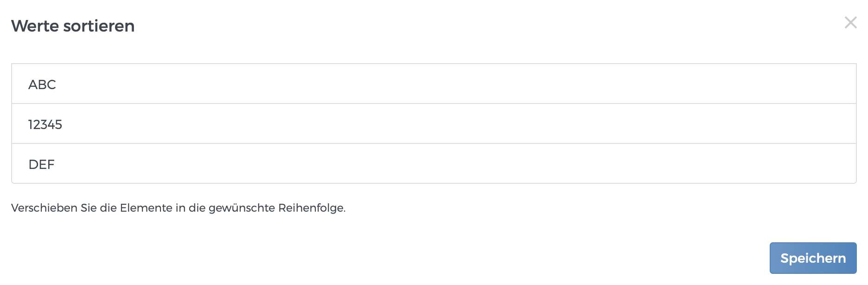Click the Werte sortieren heading

[x=73, y=26]
